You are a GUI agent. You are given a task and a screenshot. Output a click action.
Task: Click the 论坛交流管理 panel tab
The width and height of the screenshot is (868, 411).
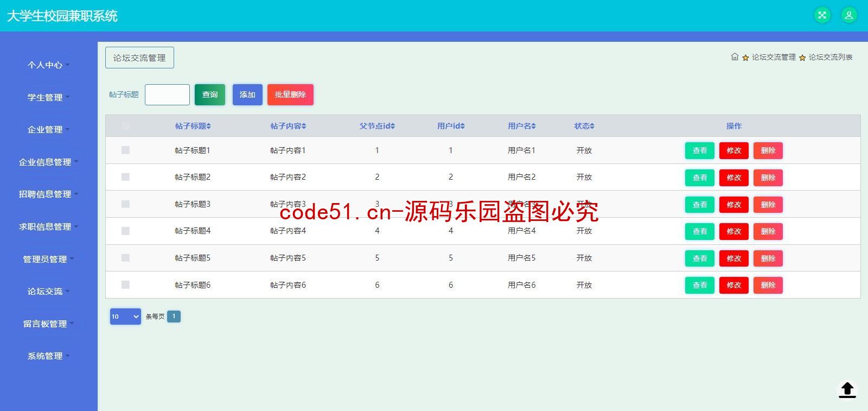139,58
